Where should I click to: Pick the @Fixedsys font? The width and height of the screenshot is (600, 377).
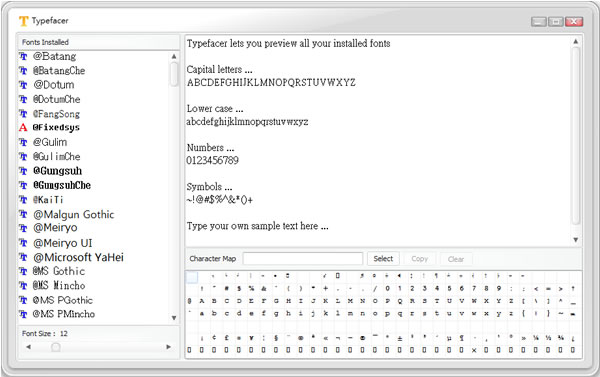[56, 127]
